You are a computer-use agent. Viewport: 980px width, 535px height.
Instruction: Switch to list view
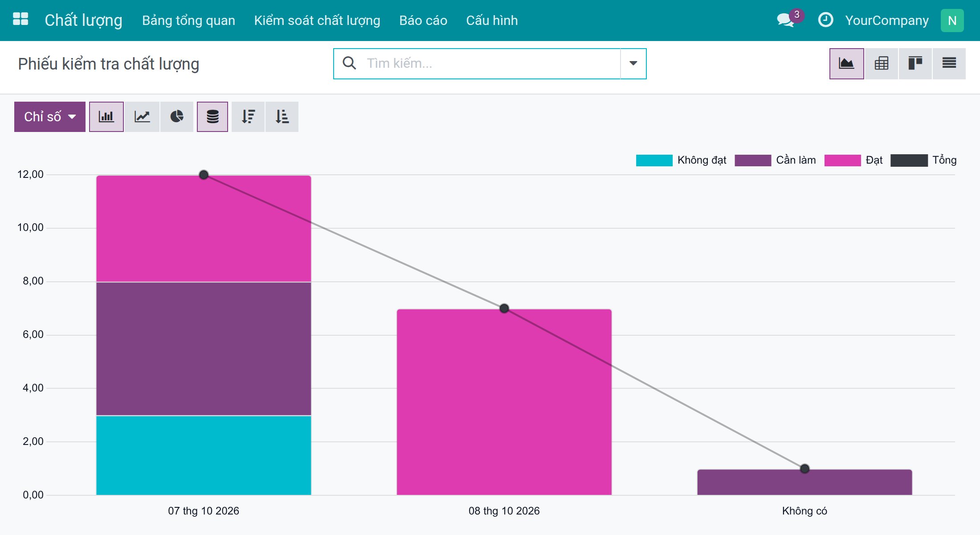tap(949, 64)
